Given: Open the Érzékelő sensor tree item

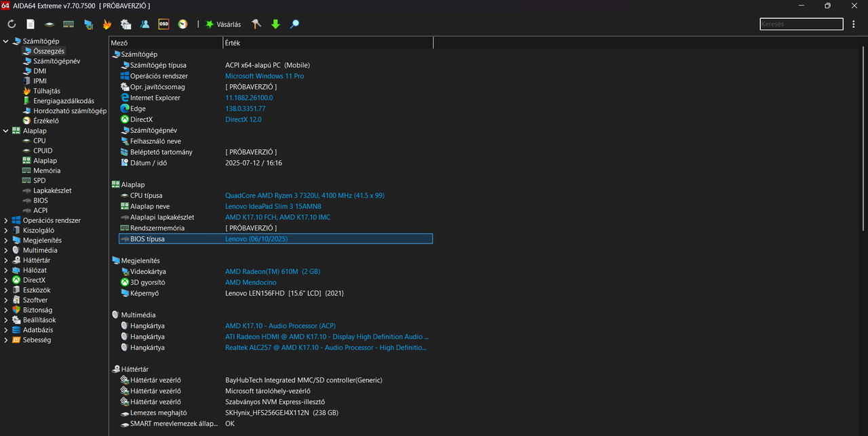Looking at the screenshot, I should coord(45,121).
